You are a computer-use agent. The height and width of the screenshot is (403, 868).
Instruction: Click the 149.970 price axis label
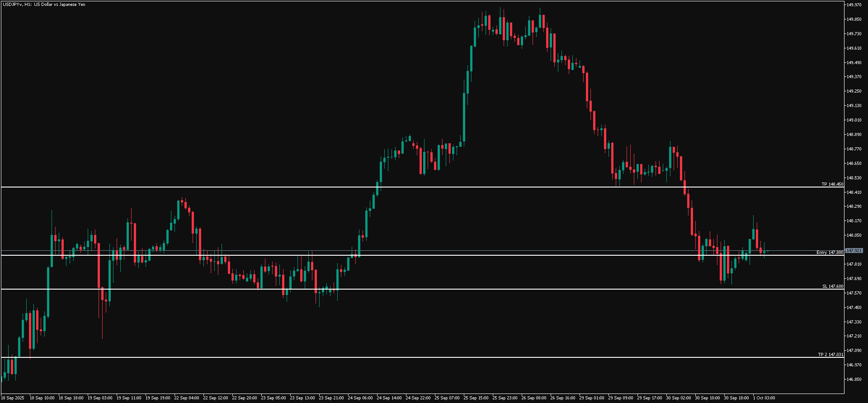pos(854,5)
